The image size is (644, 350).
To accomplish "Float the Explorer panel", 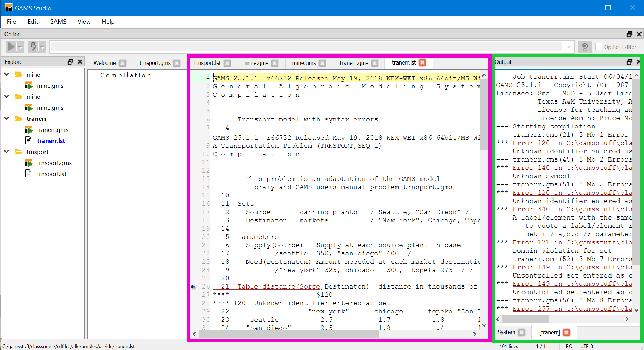I will 70,62.
